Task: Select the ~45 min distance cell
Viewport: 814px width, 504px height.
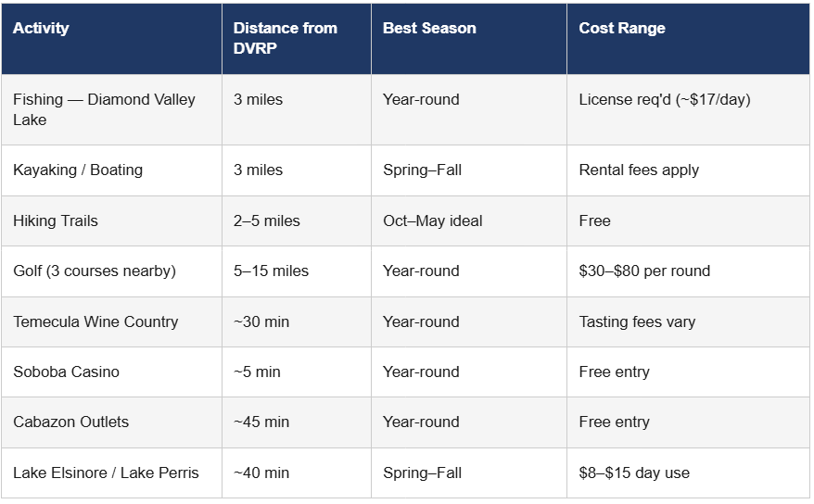Action: point(261,422)
